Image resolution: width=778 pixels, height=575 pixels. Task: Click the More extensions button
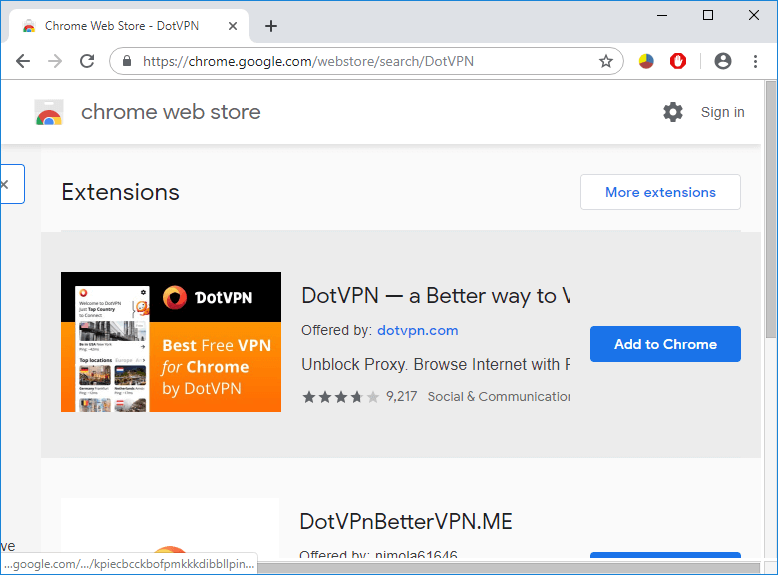(660, 192)
